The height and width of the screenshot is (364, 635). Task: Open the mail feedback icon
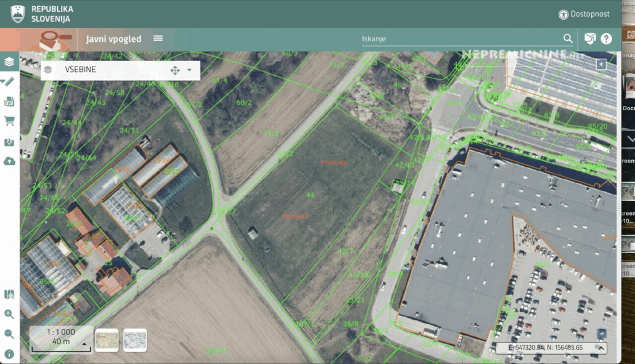point(590,38)
